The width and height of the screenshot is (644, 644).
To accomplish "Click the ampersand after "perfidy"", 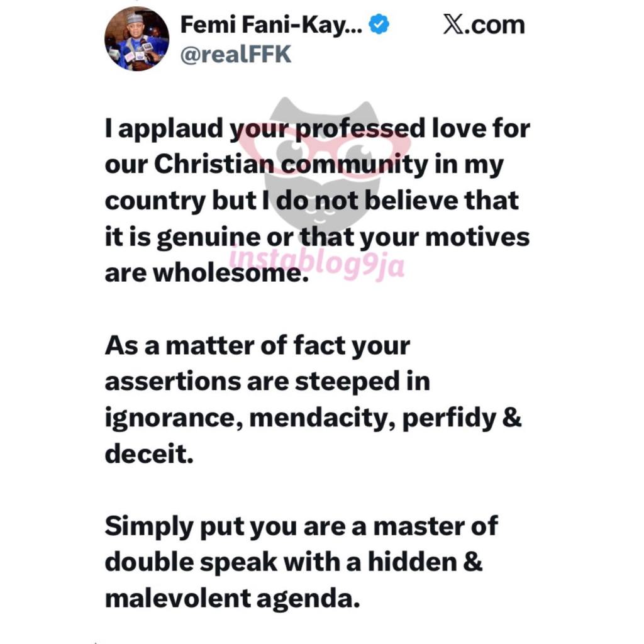I will pos(513,418).
